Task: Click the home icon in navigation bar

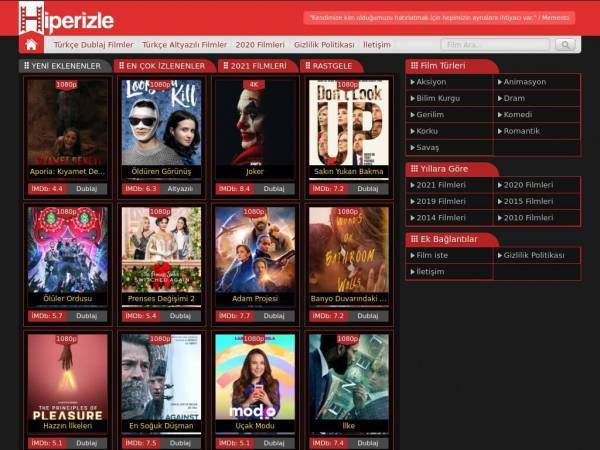Action: click(31, 45)
